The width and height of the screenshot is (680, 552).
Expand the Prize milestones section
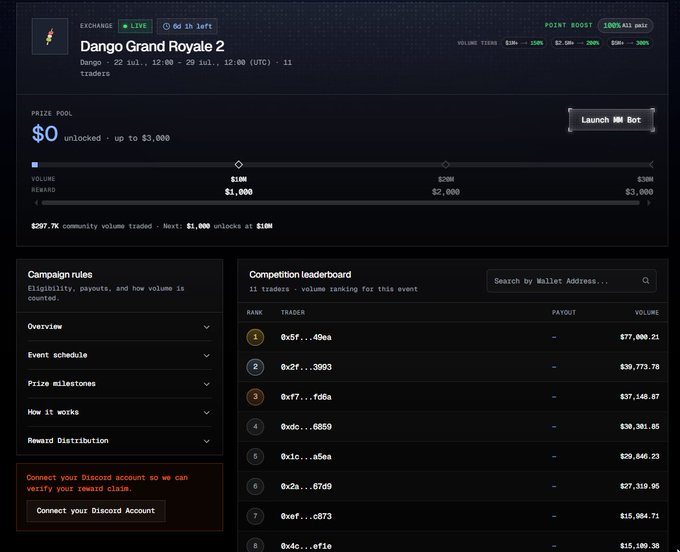[119, 384]
